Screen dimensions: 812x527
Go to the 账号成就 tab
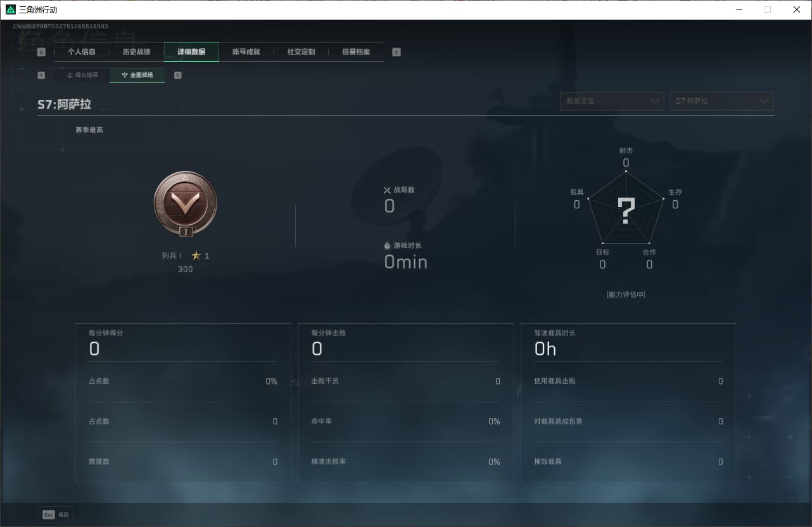246,52
